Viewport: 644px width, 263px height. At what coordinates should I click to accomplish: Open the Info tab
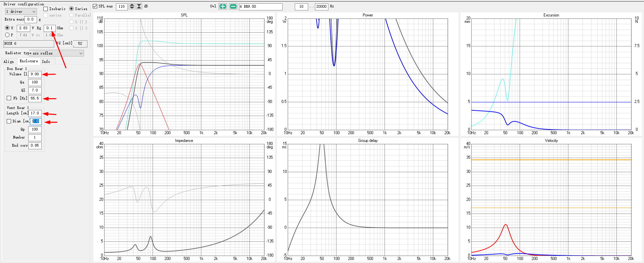[x=46, y=62]
